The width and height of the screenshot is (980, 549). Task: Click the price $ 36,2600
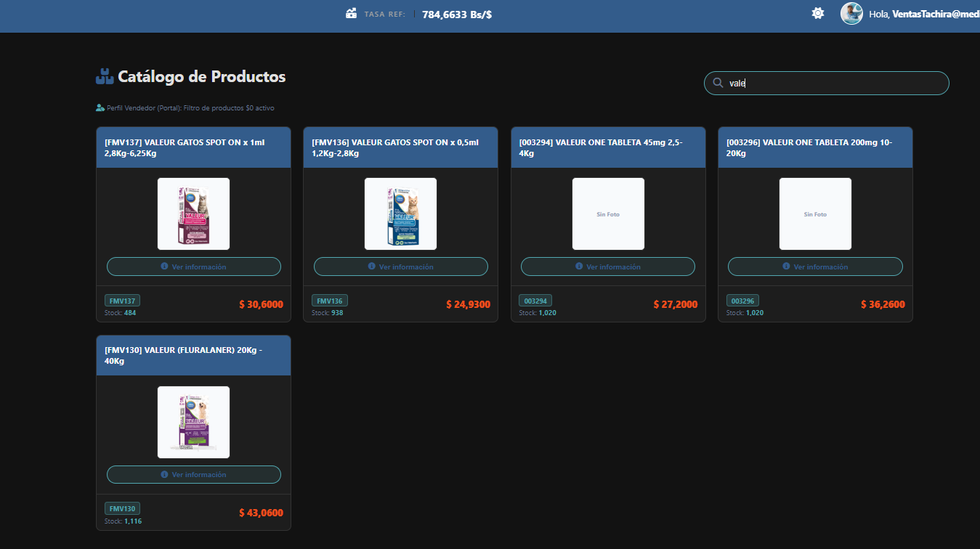(883, 304)
